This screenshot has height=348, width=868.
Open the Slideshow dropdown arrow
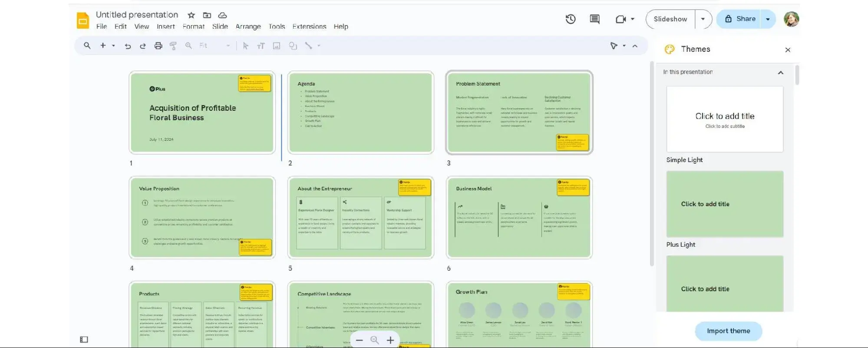pos(703,19)
